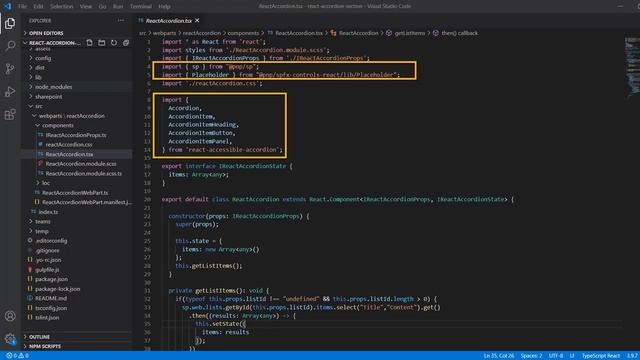Click the New File icon in explorer header
Screen dimensions: 640x360
coord(89,42)
